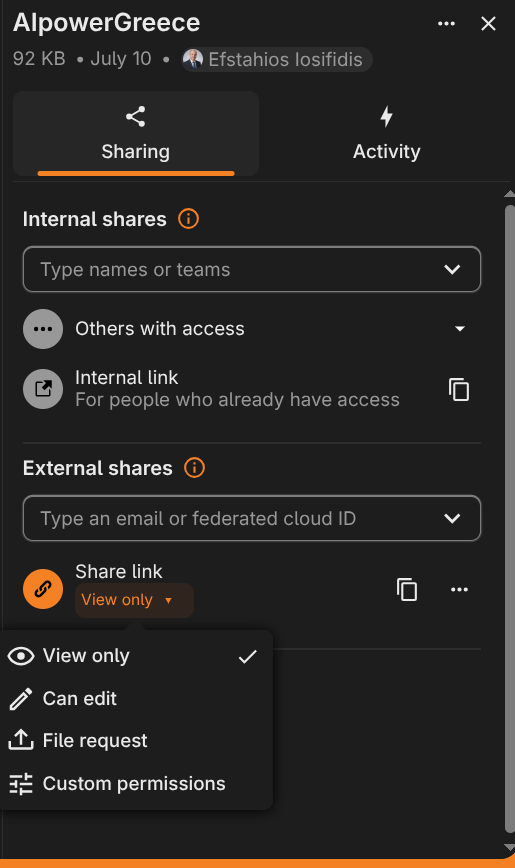Click the External shares info icon
Image resolution: width=515 pixels, height=868 pixels.
[x=194, y=468]
